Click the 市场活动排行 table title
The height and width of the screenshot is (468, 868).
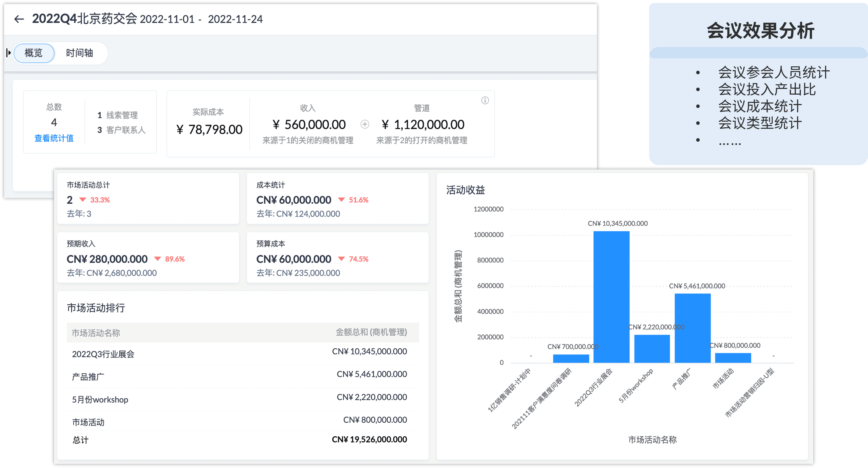pos(96,308)
